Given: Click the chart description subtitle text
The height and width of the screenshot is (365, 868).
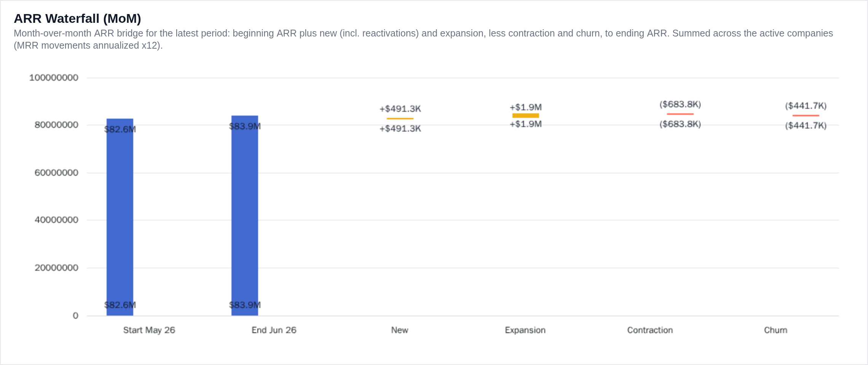Looking at the screenshot, I should pos(423,39).
